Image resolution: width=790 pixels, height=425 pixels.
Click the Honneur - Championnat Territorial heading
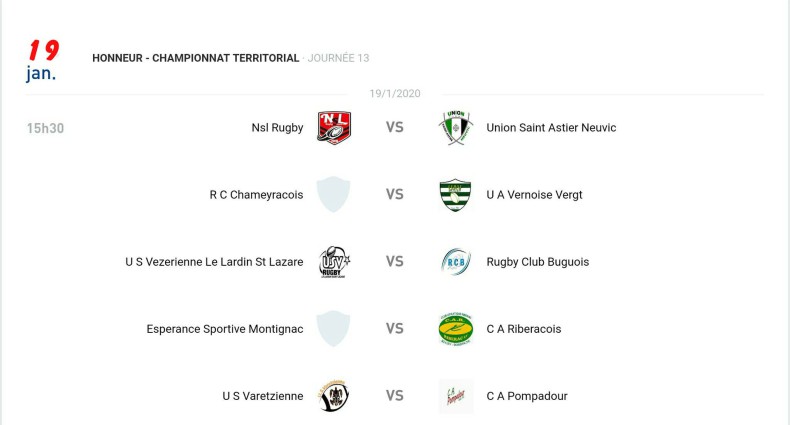point(195,58)
